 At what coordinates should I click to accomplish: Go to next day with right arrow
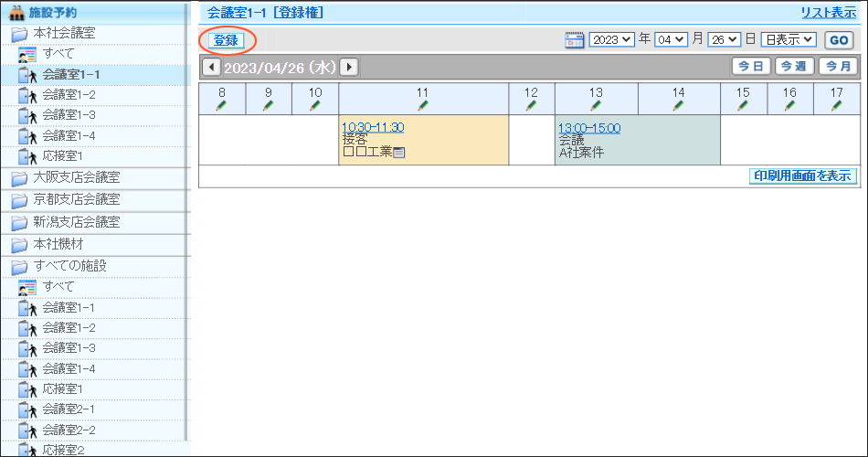[x=349, y=68]
